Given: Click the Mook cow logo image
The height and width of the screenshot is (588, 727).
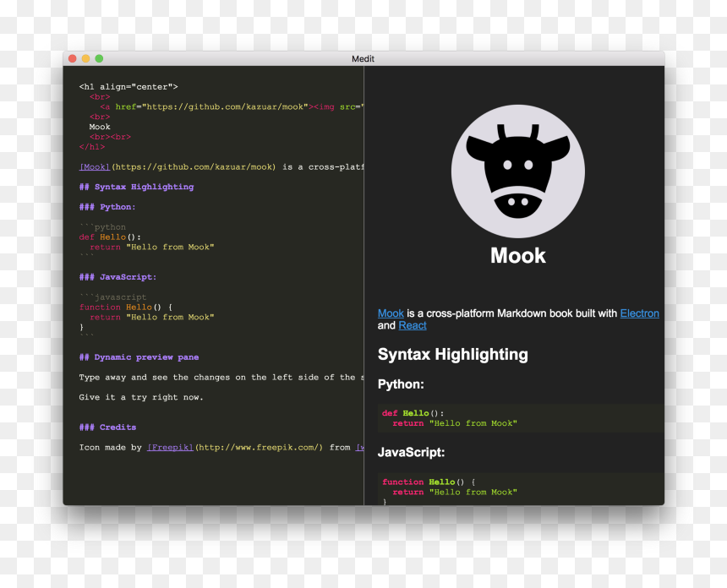Looking at the screenshot, I should pyautogui.click(x=518, y=171).
